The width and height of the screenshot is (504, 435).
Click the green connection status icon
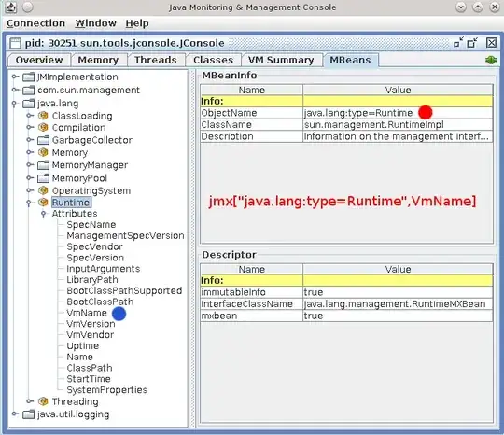(491, 60)
